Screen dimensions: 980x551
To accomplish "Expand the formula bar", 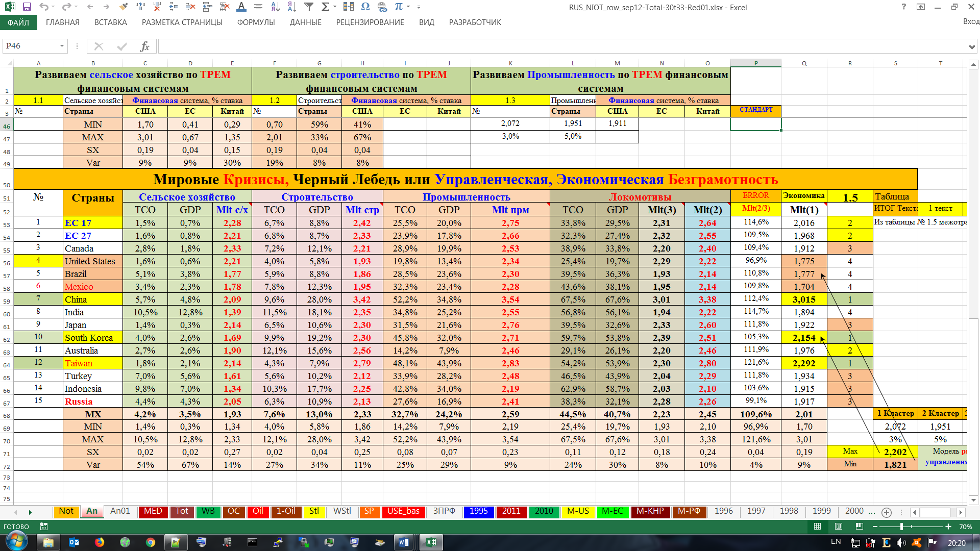I will [x=971, y=47].
